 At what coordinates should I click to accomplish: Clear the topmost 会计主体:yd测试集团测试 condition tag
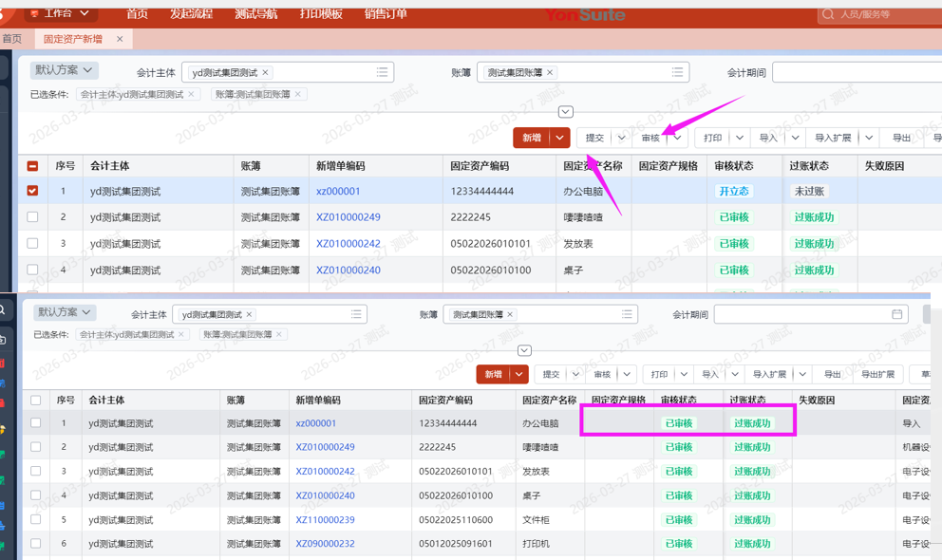click(191, 94)
